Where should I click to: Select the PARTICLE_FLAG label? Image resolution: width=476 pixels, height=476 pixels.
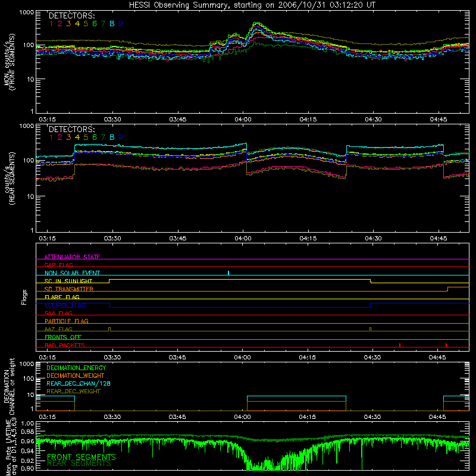click(x=67, y=321)
